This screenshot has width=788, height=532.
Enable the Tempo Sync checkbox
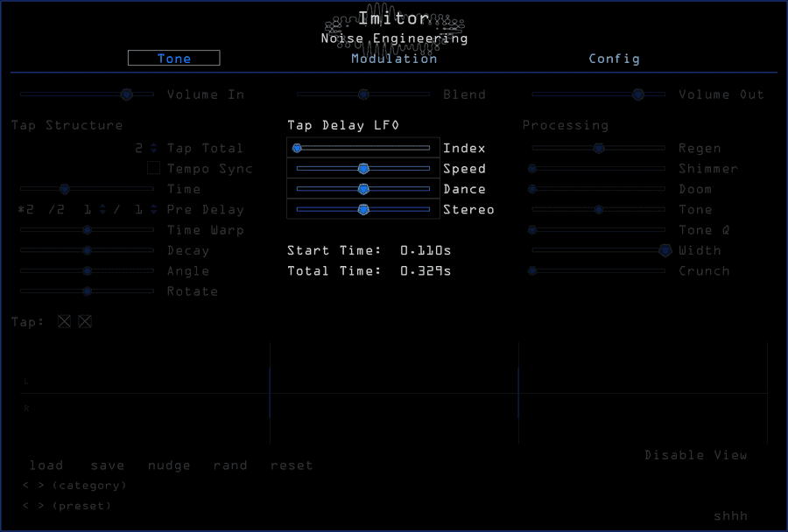coord(154,168)
